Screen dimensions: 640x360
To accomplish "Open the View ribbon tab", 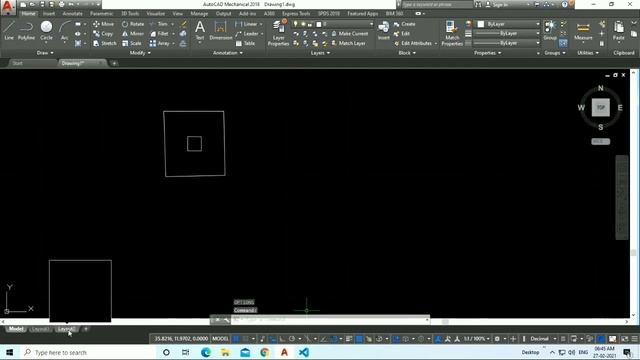I will 178,13.
